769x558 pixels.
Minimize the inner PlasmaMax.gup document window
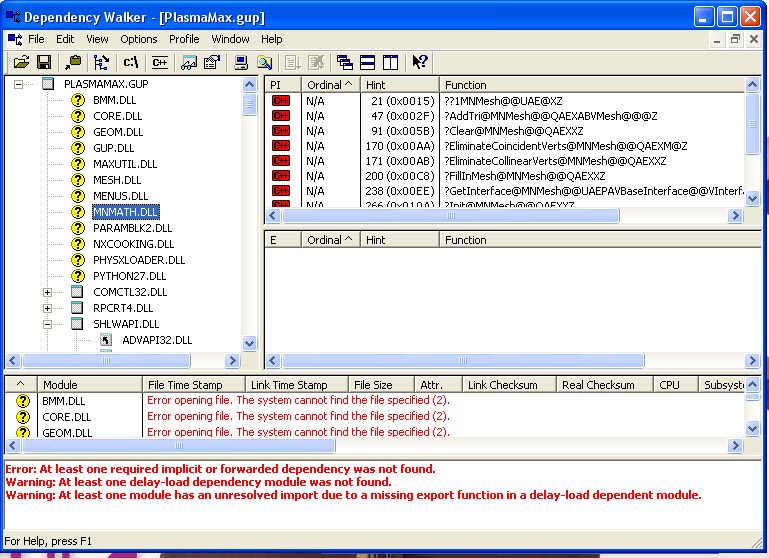[x=717, y=39]
